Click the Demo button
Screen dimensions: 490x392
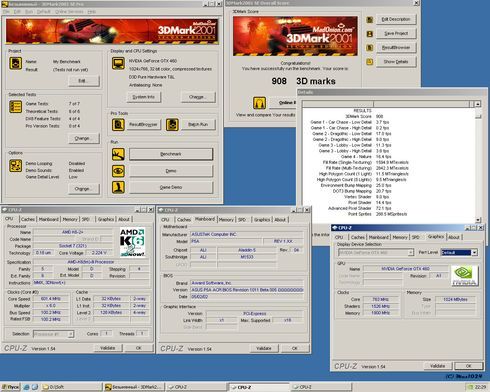171,171
